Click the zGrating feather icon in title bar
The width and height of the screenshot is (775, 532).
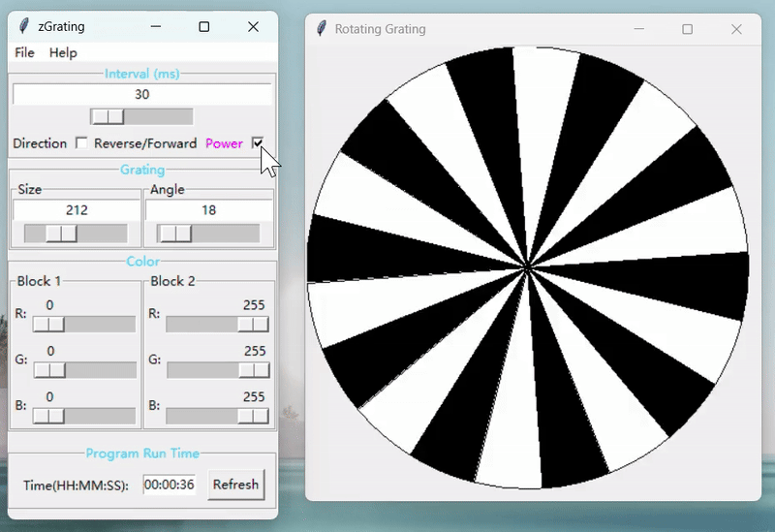[x=24, y=27]
